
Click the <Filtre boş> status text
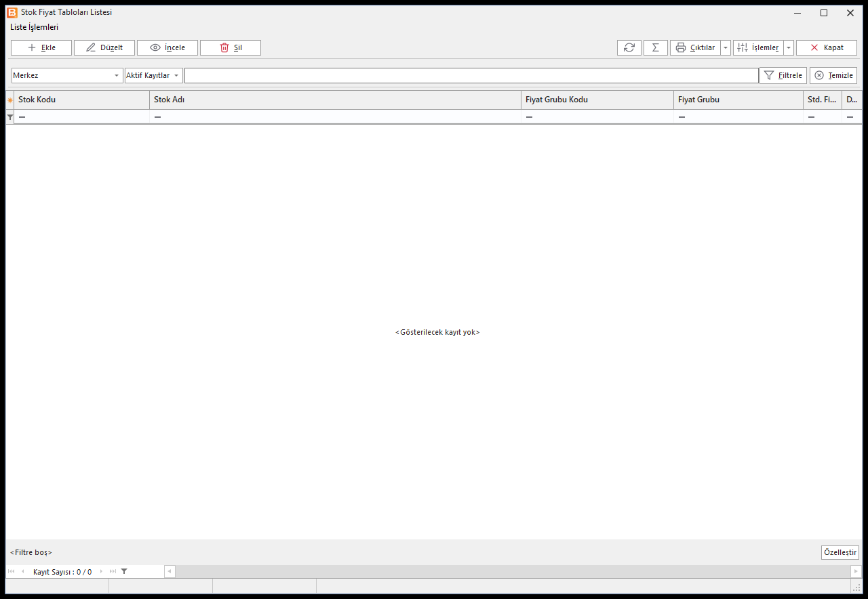coord(31,552)
